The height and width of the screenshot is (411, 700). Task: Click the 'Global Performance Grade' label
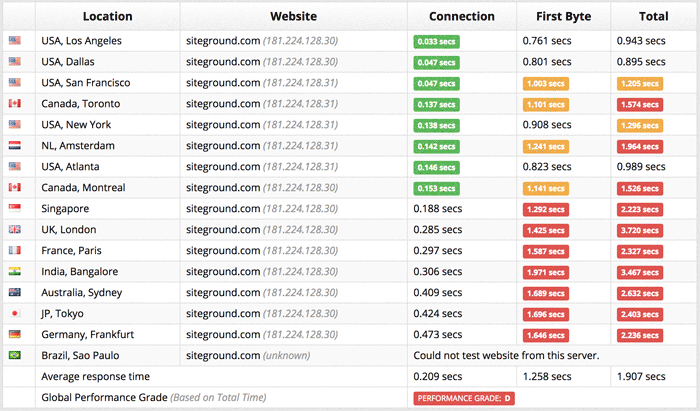[104, 397]
